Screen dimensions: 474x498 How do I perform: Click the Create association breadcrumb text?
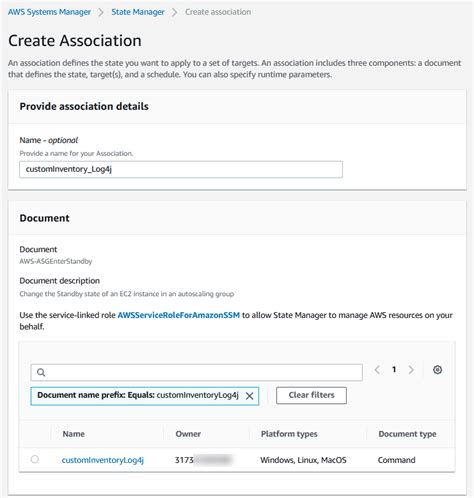(218, 12)
